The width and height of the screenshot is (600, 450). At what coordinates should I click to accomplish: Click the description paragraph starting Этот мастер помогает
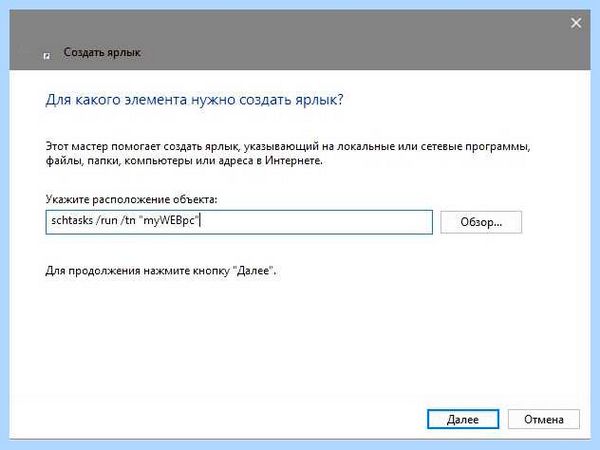tap(288, 153)
